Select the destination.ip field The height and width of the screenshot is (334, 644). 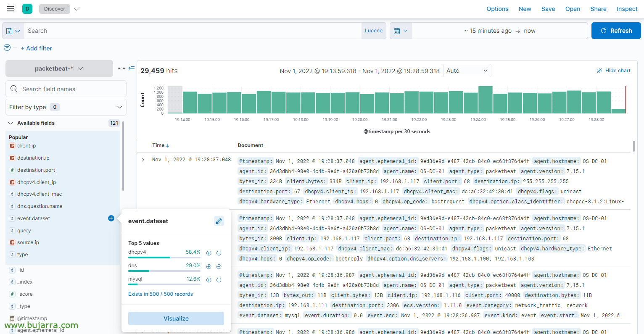[x=33, y=158]
